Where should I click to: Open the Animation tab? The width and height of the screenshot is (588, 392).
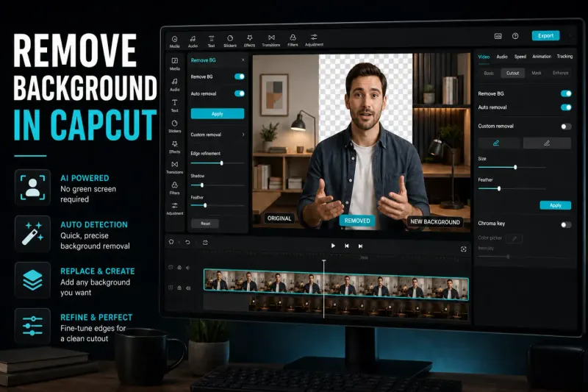click(x=542, y=57)
